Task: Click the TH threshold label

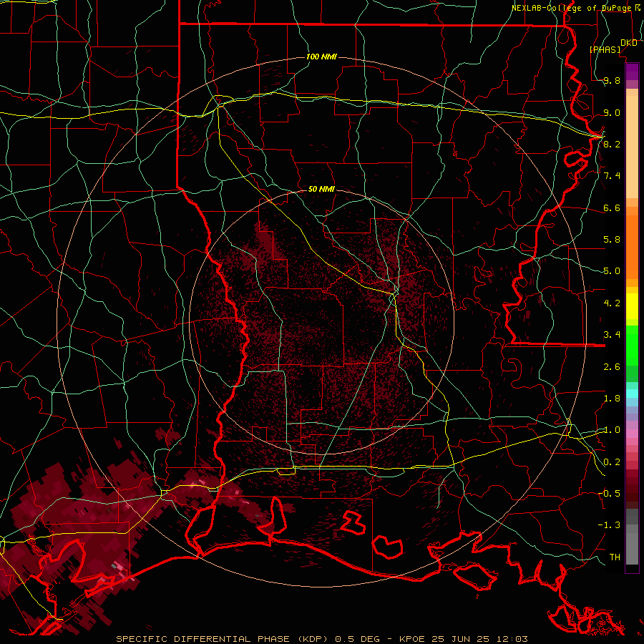Action: point(615,557)
